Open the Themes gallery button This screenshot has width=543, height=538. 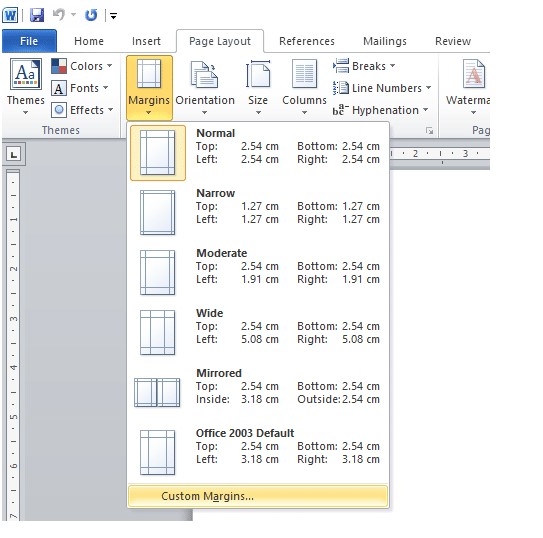tap(26, 87)
